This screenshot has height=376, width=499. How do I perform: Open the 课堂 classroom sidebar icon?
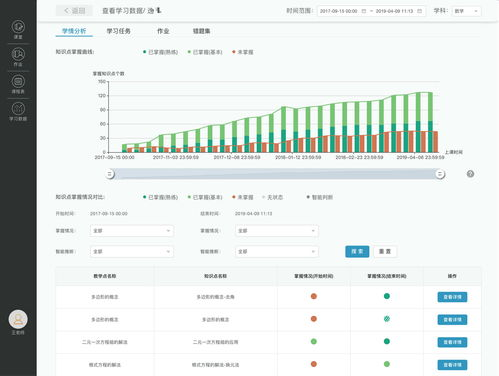18,29
